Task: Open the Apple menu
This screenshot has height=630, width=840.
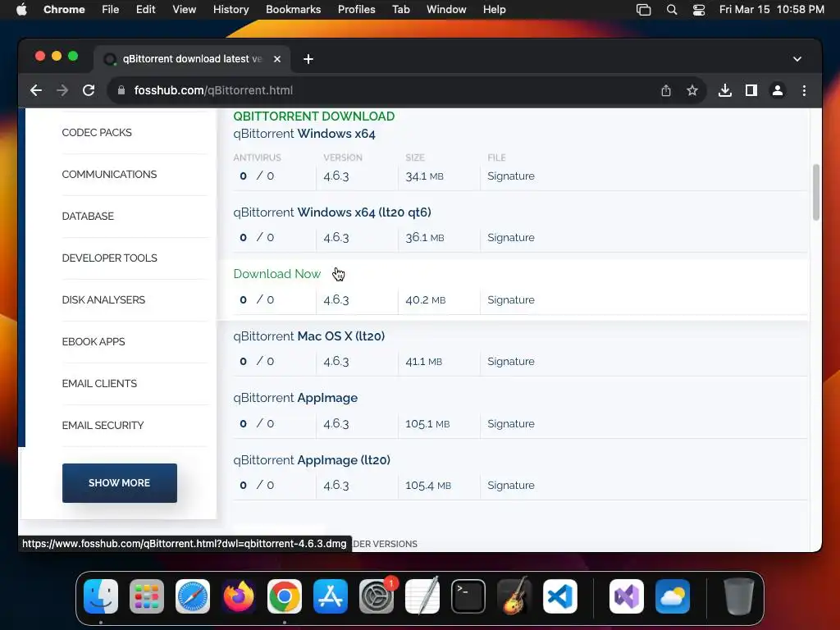Action: [x=21, y=10]
